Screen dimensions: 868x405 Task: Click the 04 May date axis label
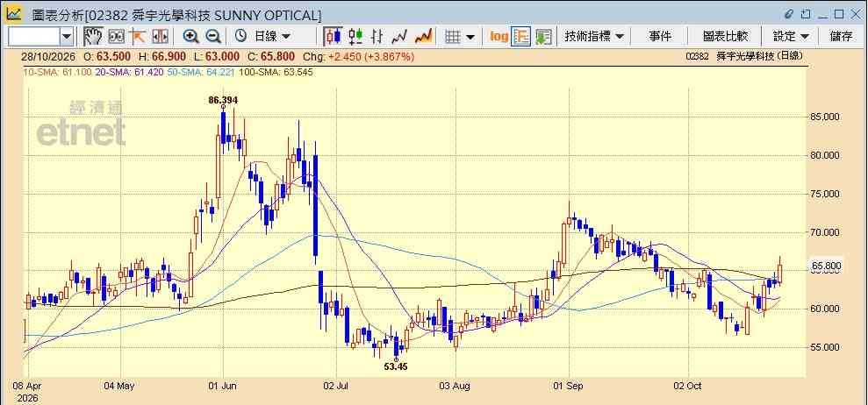point(119,386)
